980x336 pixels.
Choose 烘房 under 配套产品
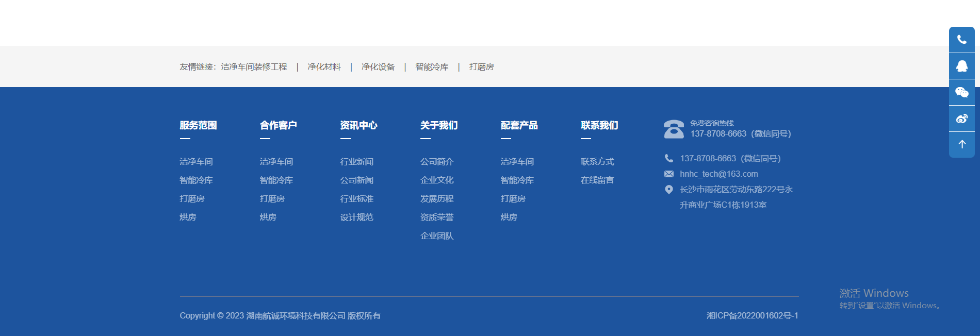pos(509,217)
